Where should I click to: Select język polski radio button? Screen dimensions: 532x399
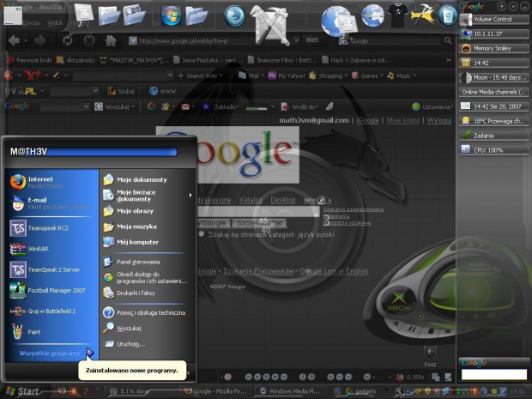point(201,234)
